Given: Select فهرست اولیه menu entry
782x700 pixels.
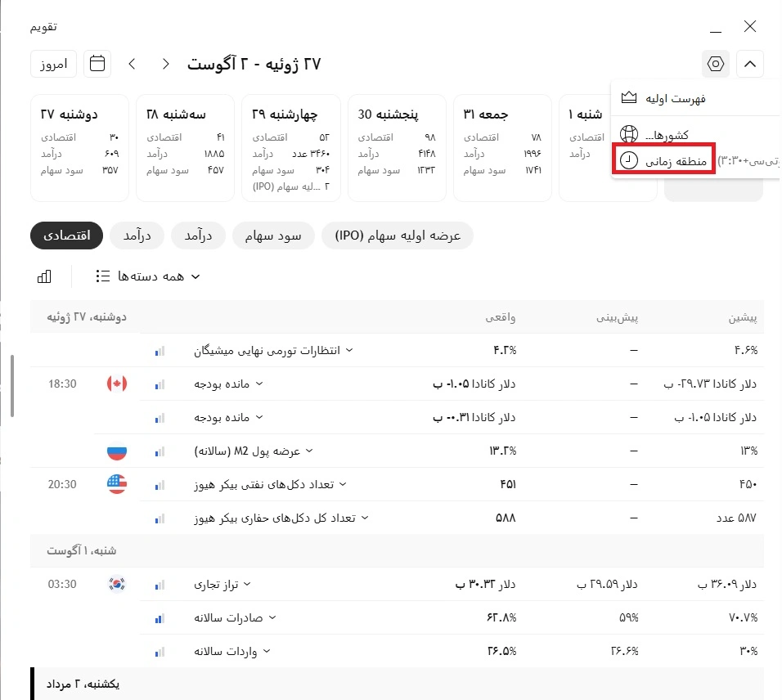Looking at the screenshot, I should point(695,98).
